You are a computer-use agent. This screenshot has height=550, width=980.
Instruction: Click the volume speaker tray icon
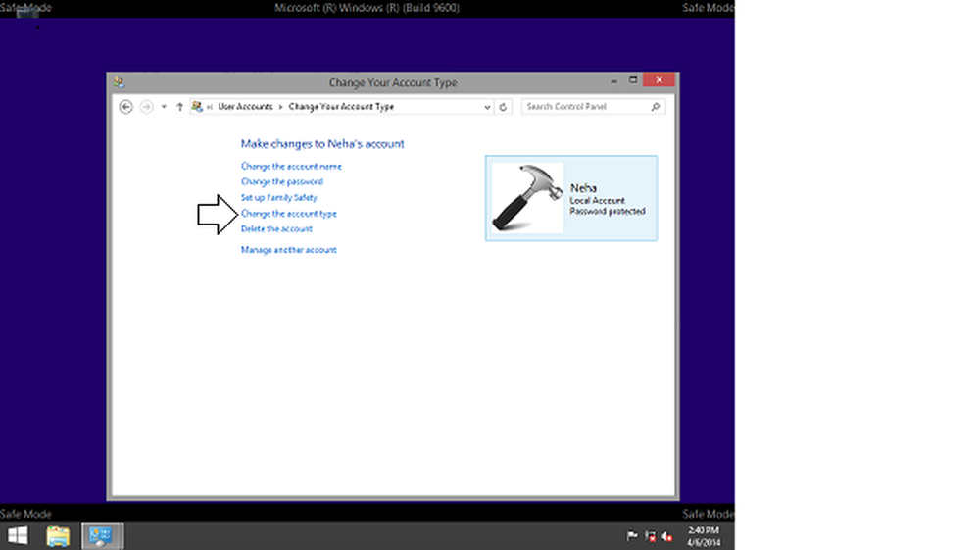click(x=666, y=536)
